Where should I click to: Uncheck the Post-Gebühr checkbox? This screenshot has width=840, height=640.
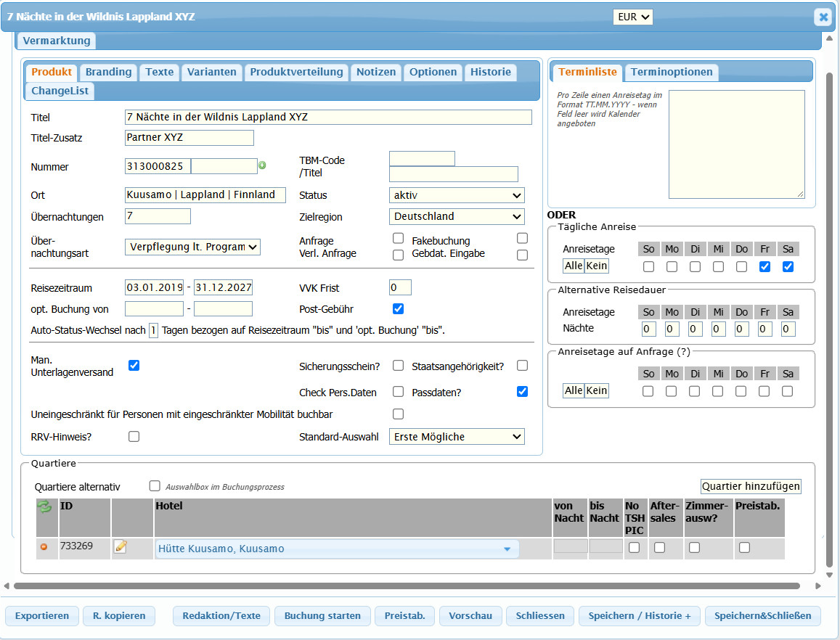point(398,308)
